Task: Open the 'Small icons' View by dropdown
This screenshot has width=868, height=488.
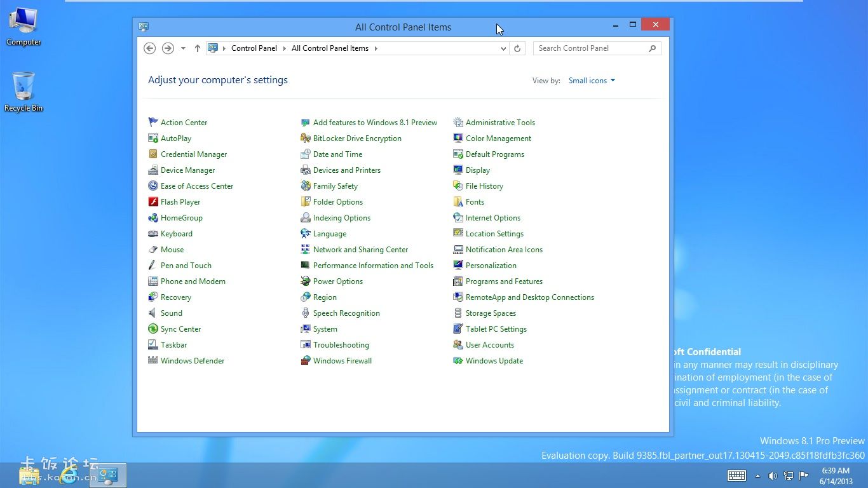Action: coord(592,81)
